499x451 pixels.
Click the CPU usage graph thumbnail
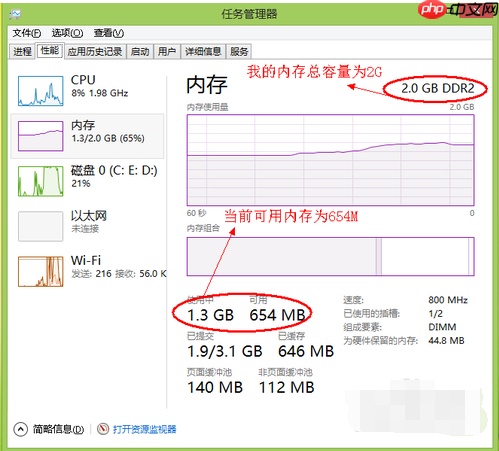pyautogui.click(x=41, y=91)
